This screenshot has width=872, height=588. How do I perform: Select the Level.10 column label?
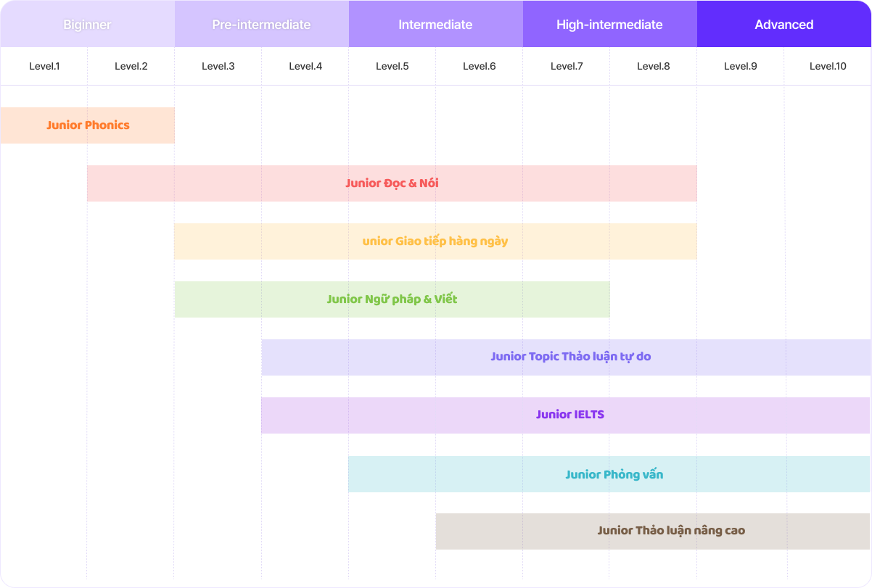(828, 67)
